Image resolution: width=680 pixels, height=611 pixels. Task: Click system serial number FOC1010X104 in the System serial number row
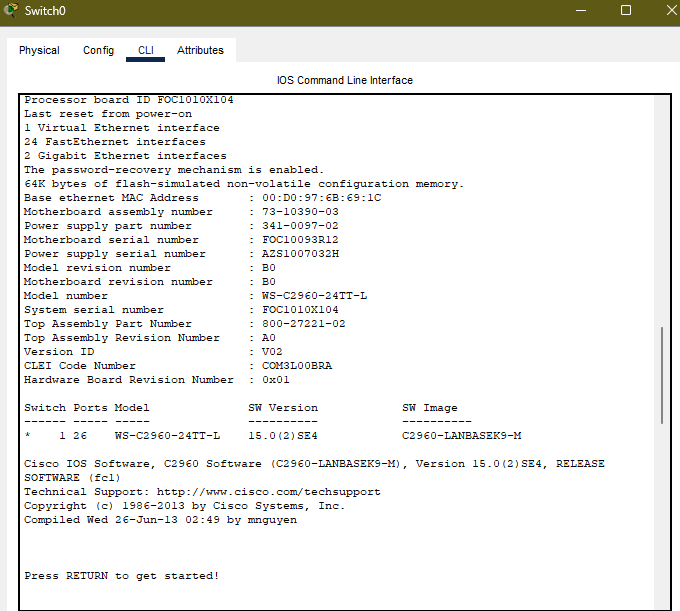tap(300, 310)
